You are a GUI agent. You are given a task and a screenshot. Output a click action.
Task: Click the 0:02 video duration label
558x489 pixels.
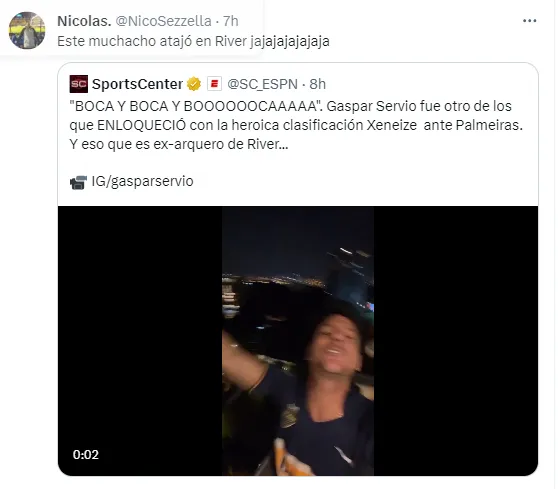[86, 454]
